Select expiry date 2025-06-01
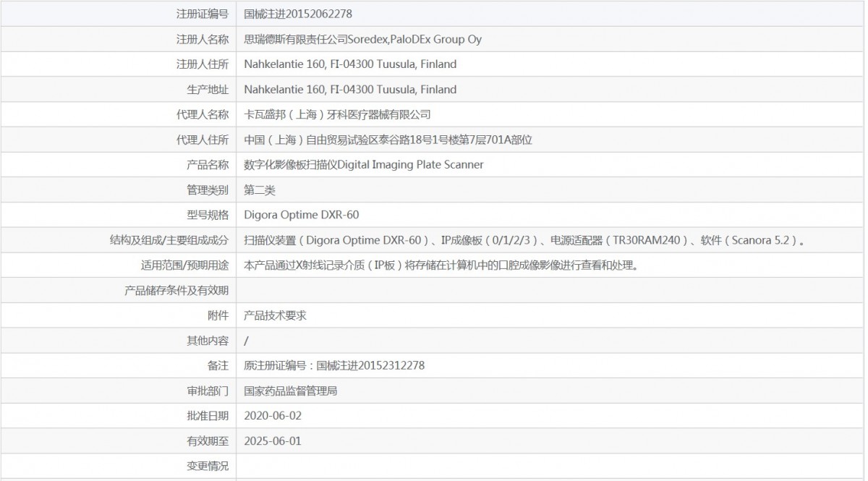This screenshot has width=868, height=481. tap(273, 441)
